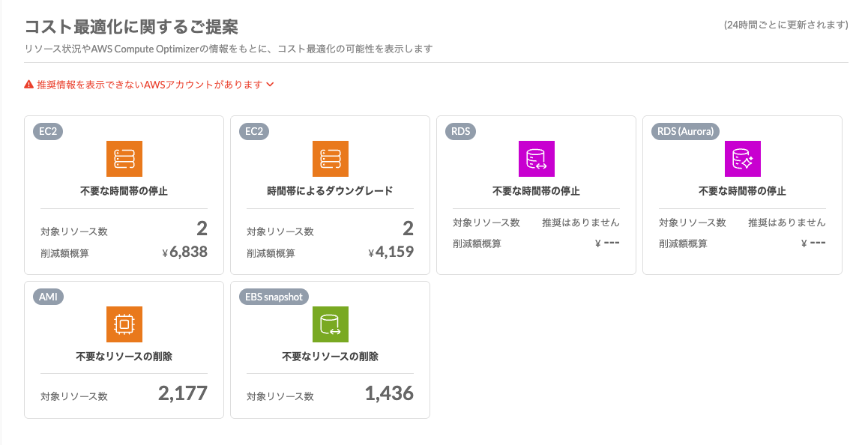This screenshot has height=445, width=868.
Task: Click the red warning triangle icon
Action: [x=28, y=85]
